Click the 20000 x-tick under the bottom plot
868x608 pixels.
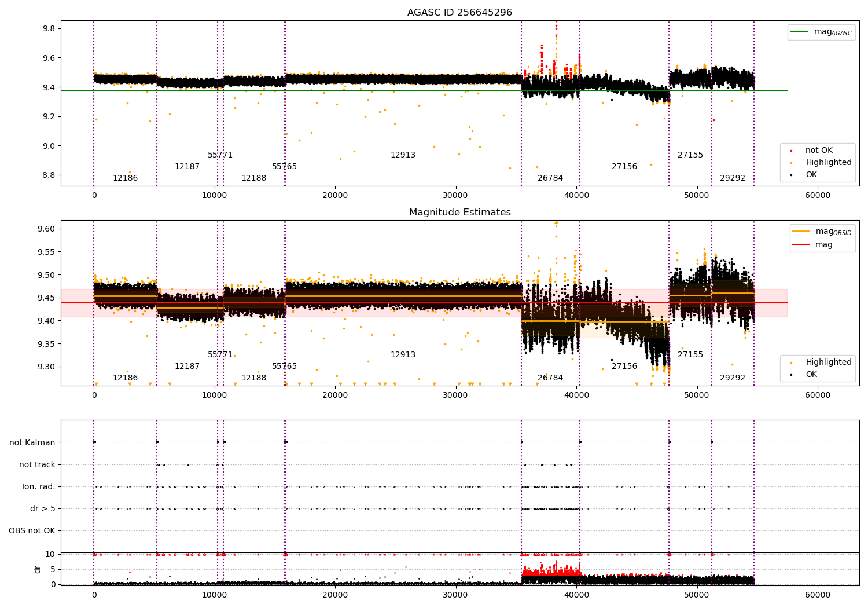pos(335,595)
